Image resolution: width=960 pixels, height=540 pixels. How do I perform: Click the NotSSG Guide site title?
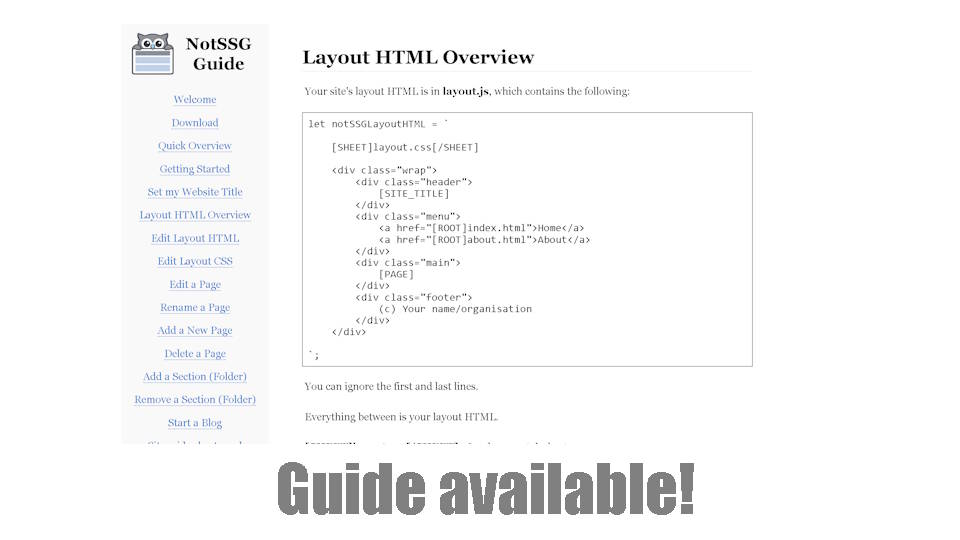coord(218,54)
